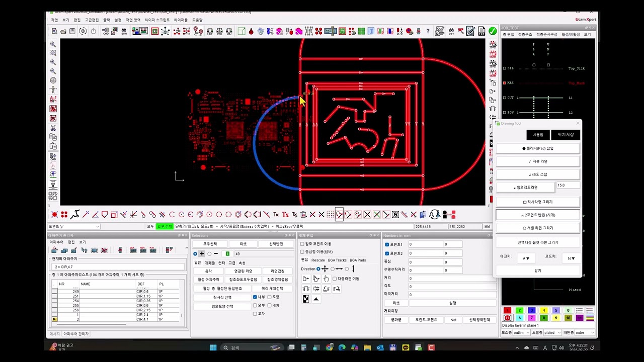The image size is (644, 362).
Task: Toggle 중심점 이동(넘버) checkbox
Action: point(302,252)
